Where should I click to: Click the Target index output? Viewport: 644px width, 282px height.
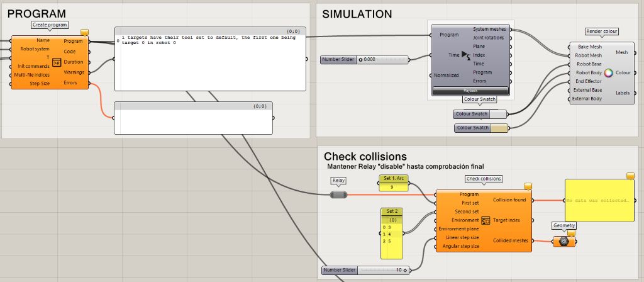point(506,220)
